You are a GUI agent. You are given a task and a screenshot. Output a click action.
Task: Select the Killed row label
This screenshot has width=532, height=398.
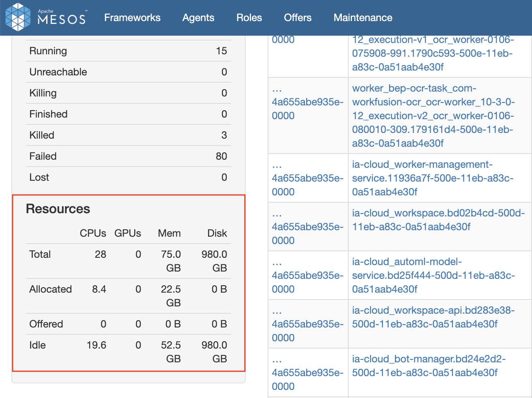(x=42, y=135)
